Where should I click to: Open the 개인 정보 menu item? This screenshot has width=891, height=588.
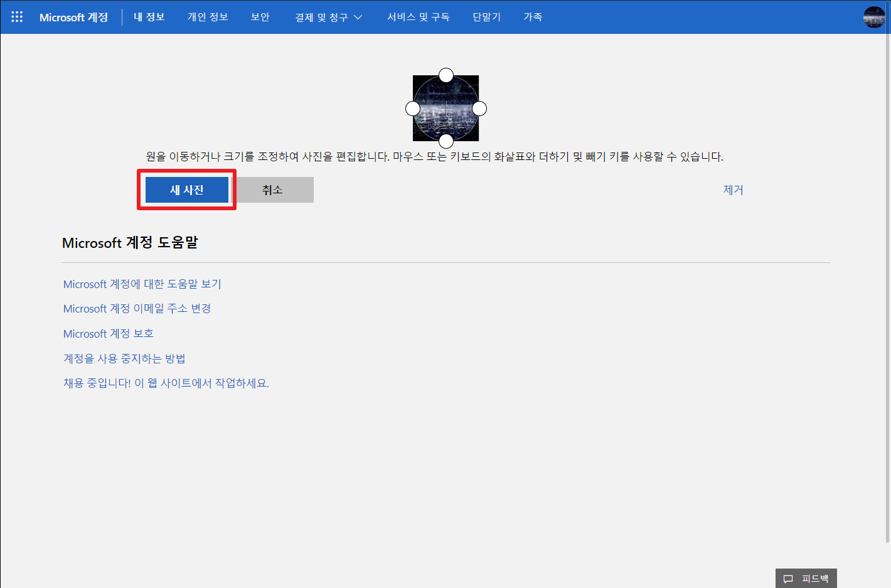(208, 17)
